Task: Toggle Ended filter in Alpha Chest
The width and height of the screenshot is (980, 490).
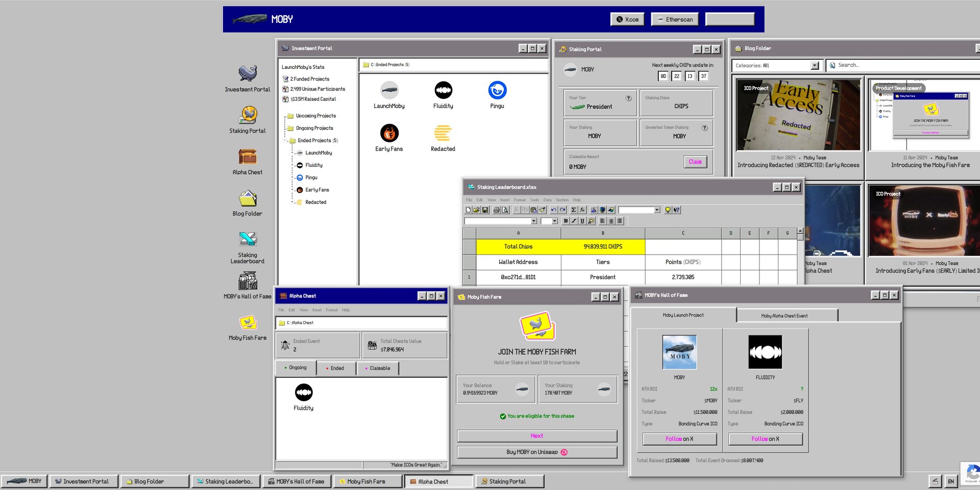Action: (336, 368)
